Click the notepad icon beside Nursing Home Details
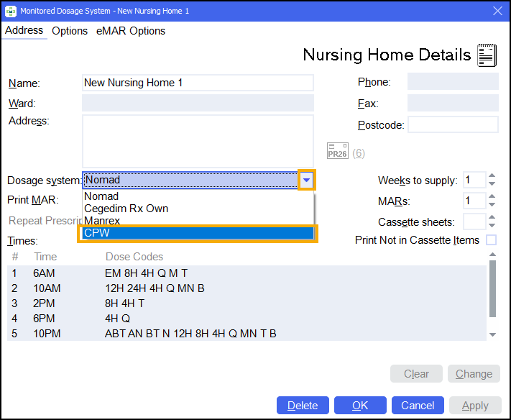511x420 pixels. click(487, 55)
